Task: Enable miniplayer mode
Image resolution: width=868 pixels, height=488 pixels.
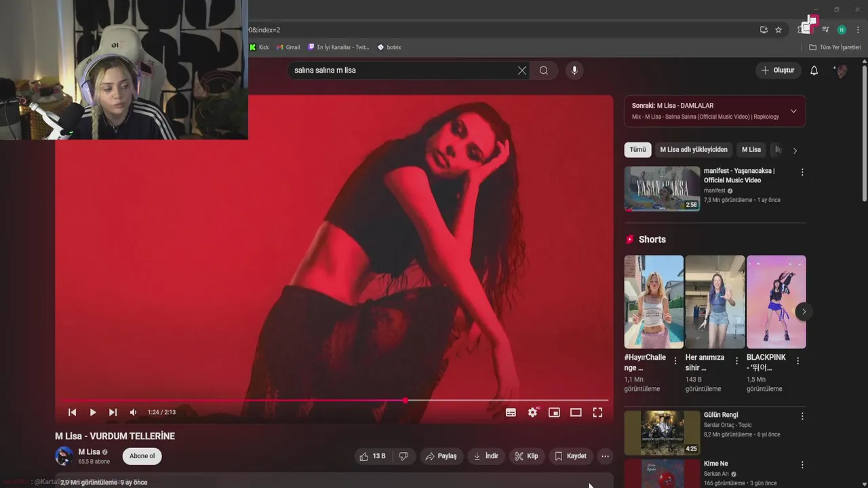Action: (x=554, y=412)
